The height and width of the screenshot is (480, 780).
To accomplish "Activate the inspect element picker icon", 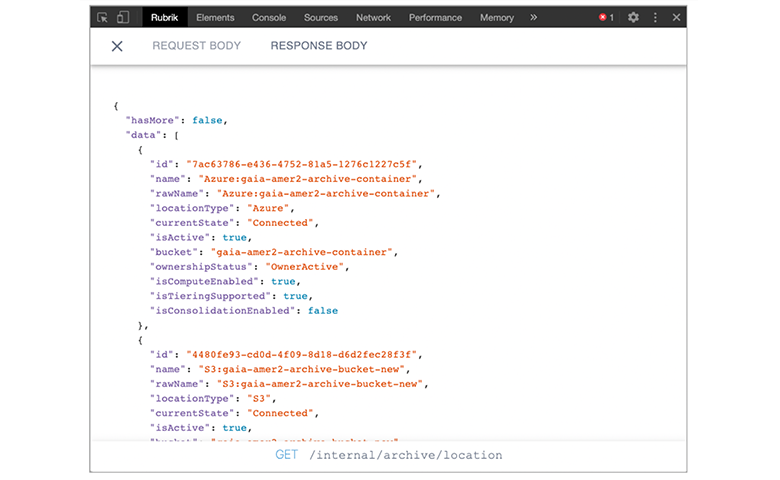I will pyautogui.click(x=102, y=17).
